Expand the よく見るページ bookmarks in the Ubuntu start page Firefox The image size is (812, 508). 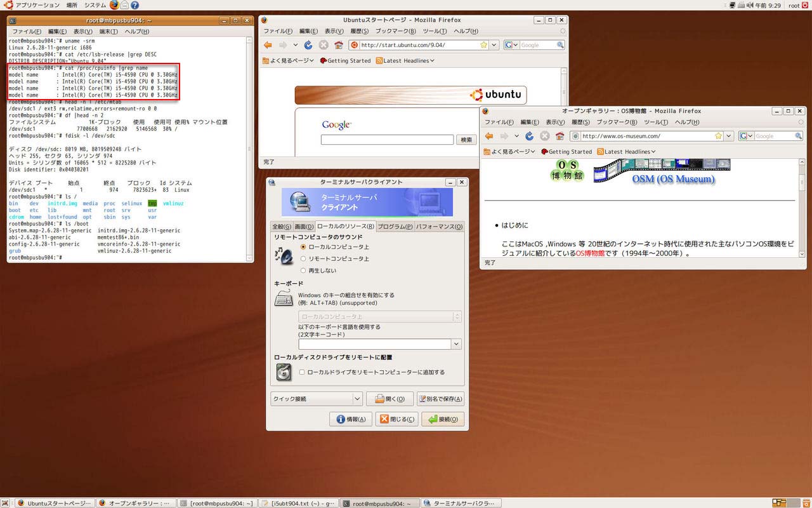click(288, 60)
